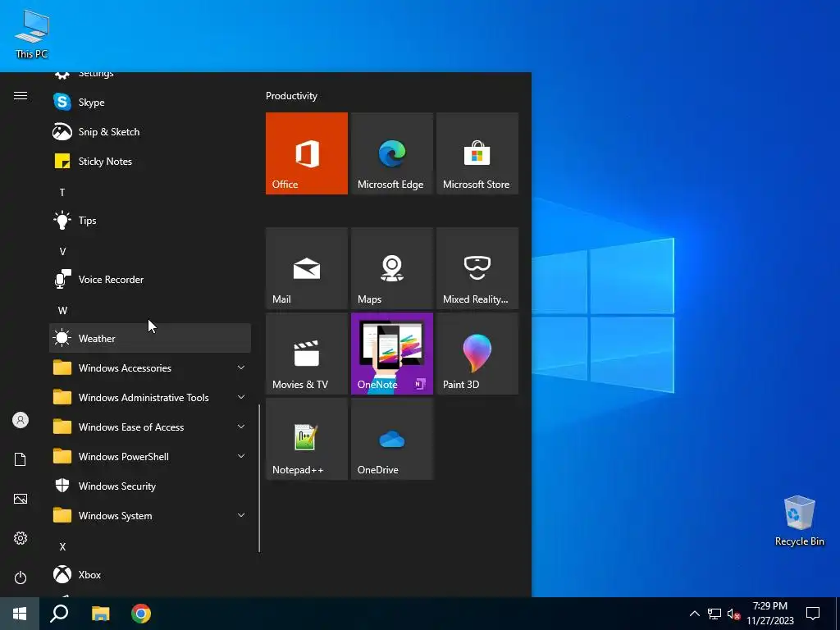Open Settings gear in Start sidebar
This screenshot has width=840, height=630.
(21, 538)
